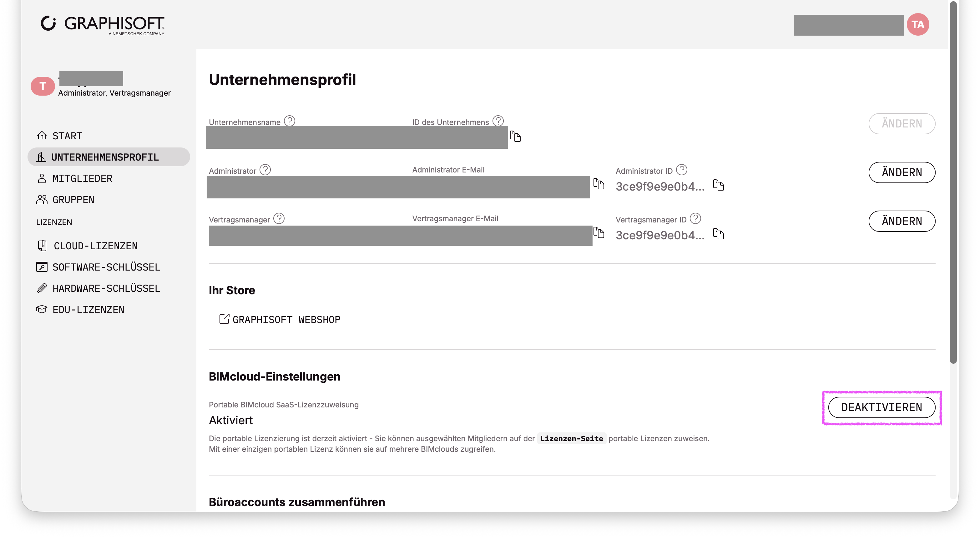The height and width of the screenshot is (538, 980).
Task: Copy the Vertragsmanager E-Mail
Action: (599, 233)
